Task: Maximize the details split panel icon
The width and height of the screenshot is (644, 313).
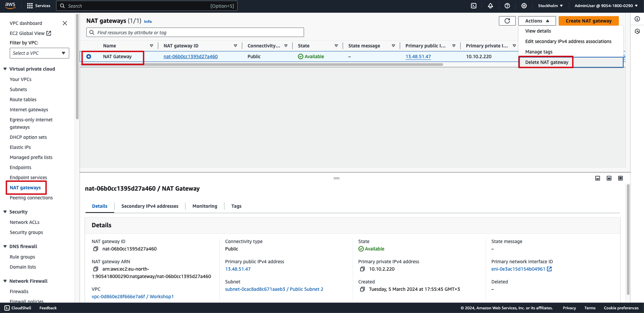Action: coord(620,178)
